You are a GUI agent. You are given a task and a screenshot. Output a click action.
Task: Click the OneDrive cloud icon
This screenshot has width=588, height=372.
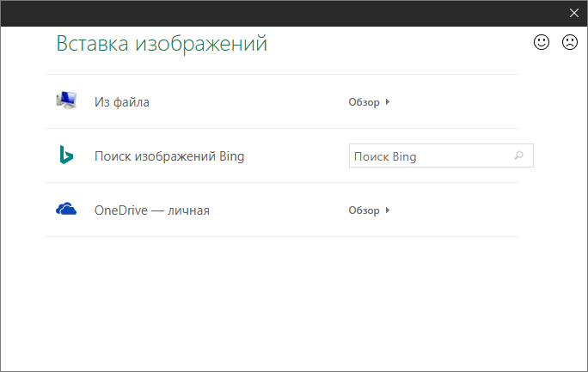[66, 210]
